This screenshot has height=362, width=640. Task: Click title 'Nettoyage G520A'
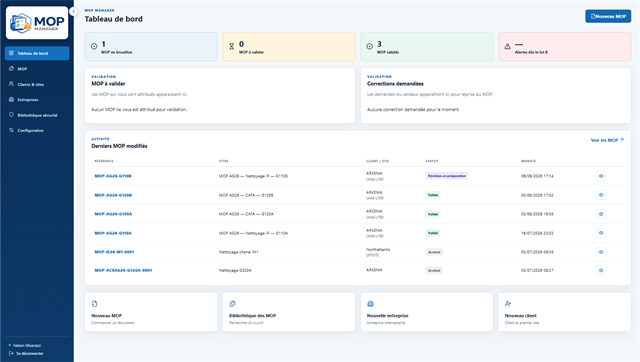click(x=235, y=270)
